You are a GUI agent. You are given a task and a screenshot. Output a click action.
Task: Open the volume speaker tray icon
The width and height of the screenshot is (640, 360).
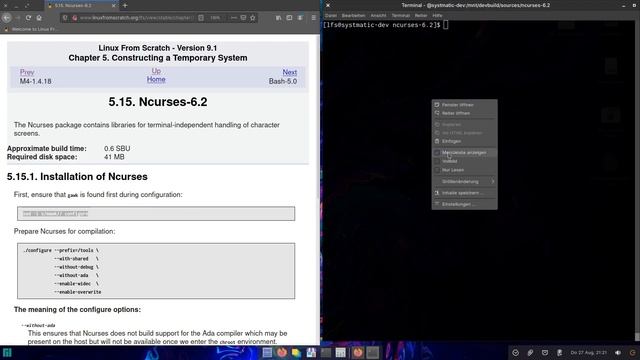(618, 353)
